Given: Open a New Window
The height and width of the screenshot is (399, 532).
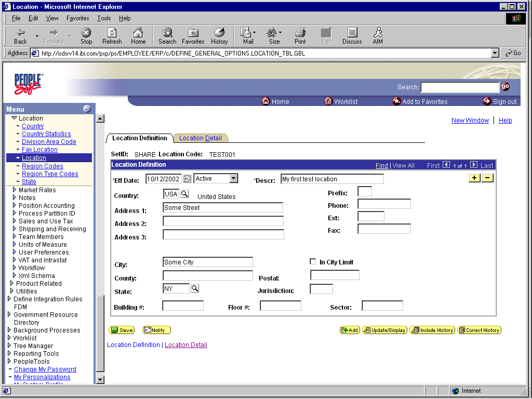Looking at the screenshot, I should [x=470, y=120].
